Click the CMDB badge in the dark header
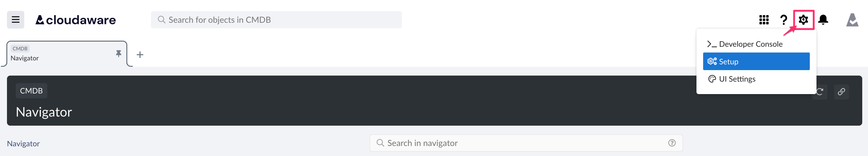Image resolution: width=868 pixels, height=156 pixels. click(31, 91)
